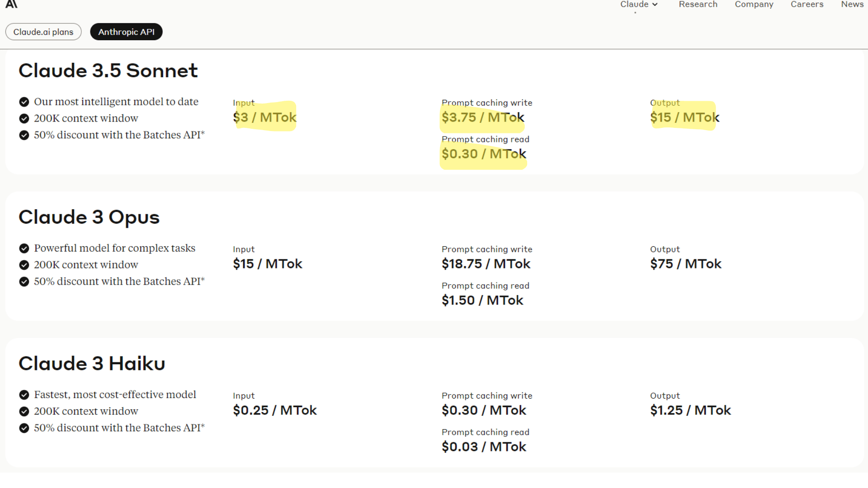Click Opus 'Prompt caching read' label
Screen dimensions: 868x488
pyautogui.click(x=486, y=286)
